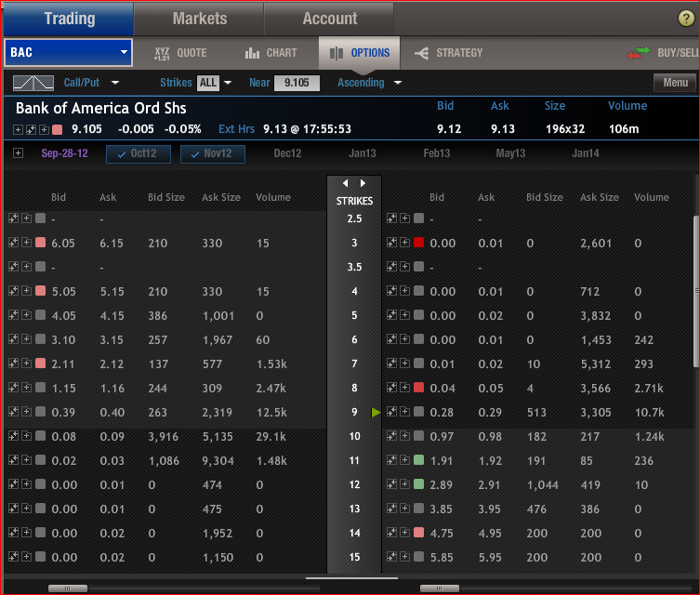Click plus icon on put strike 15 row
700x595 pixels.
point(405,556)
